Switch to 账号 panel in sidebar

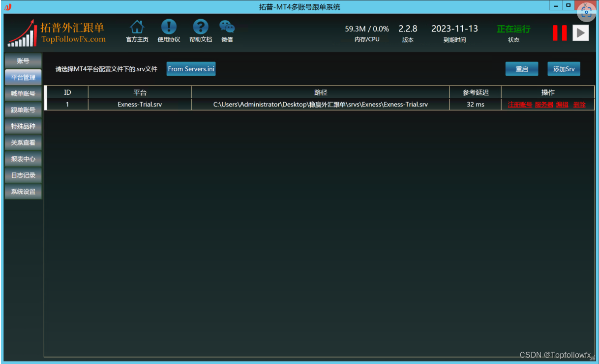tap(23, 60)
